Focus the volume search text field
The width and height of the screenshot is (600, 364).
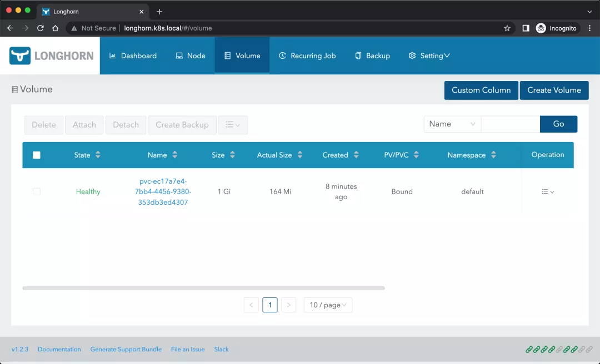[510, 124]
